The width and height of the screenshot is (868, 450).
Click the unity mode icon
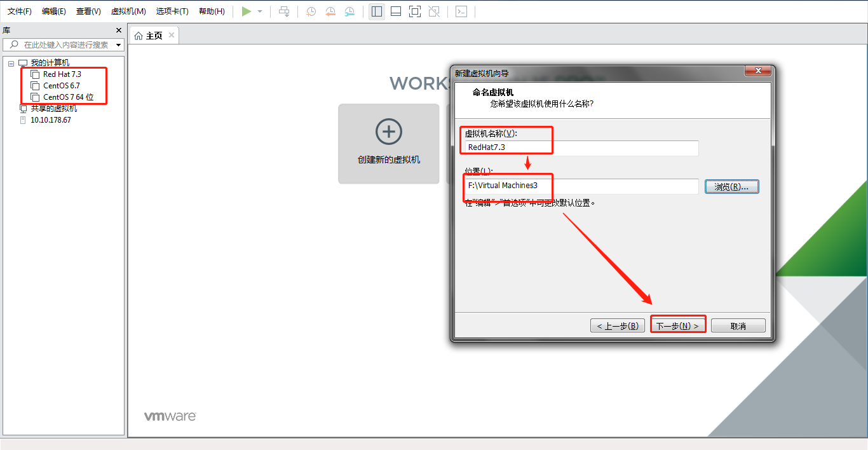click(434, 11)
